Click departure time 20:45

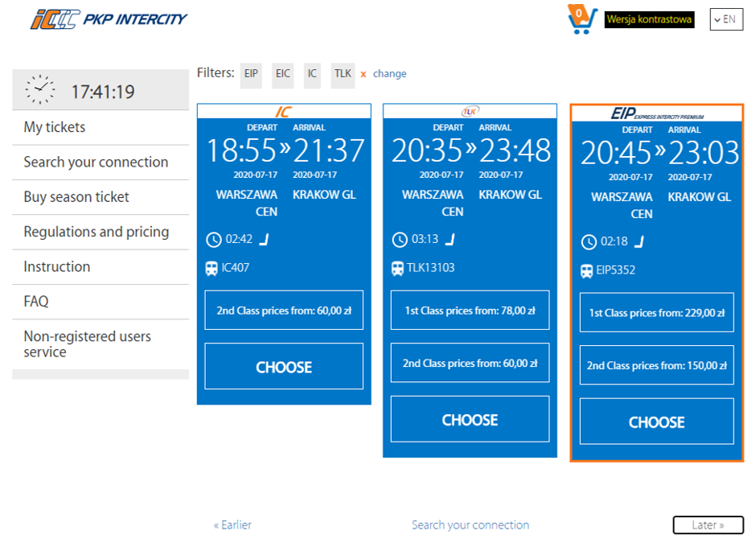[x=617, y=153]
